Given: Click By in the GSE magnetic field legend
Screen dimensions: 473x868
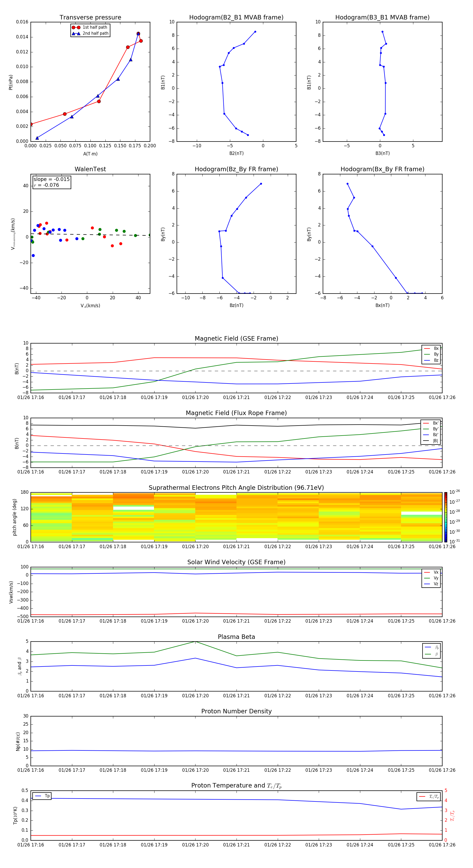Looking at the screenshot, I should pyautogui.click(x=431, y=355).
